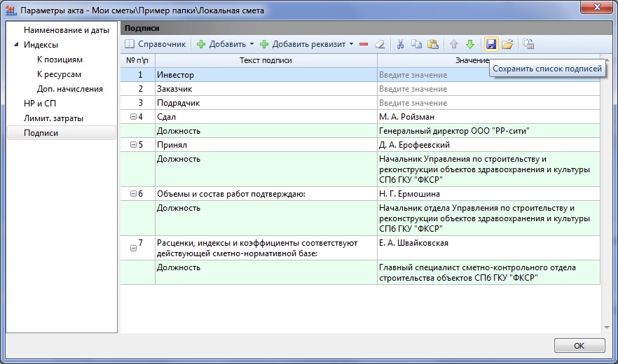Open the Справочник reference book
The width and height of the screenshot is (618, 364).
(155, 44)
